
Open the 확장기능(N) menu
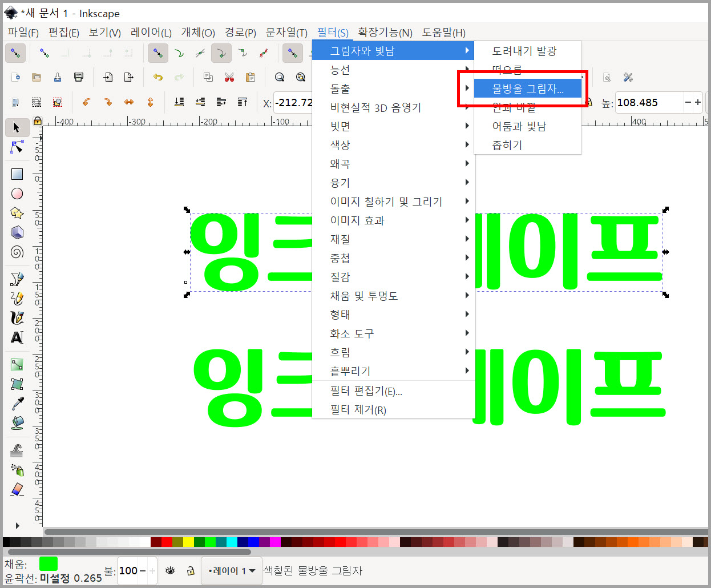pos(385,33)
